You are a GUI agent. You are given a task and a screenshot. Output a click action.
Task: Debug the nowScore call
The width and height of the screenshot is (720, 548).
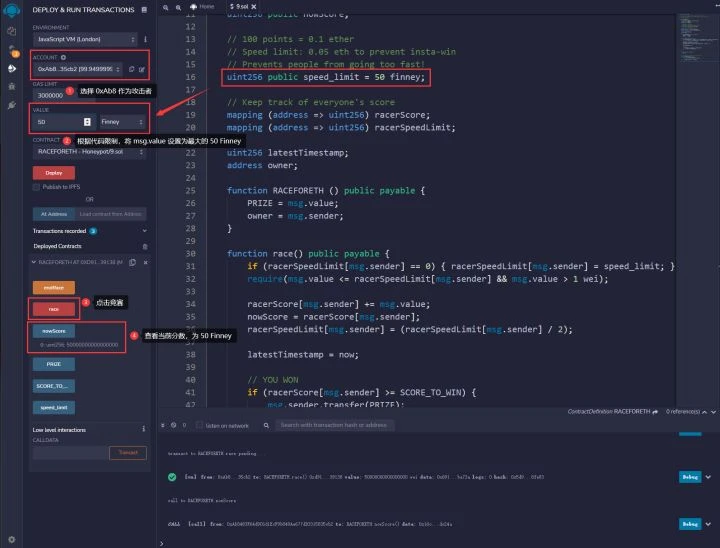(x=690, y=524)
